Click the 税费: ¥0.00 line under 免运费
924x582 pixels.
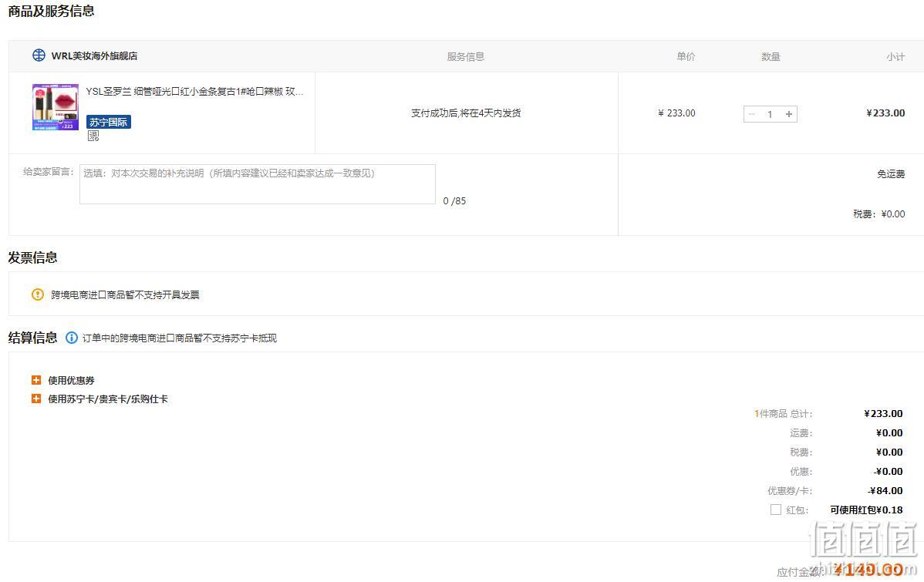click(879, 214)
